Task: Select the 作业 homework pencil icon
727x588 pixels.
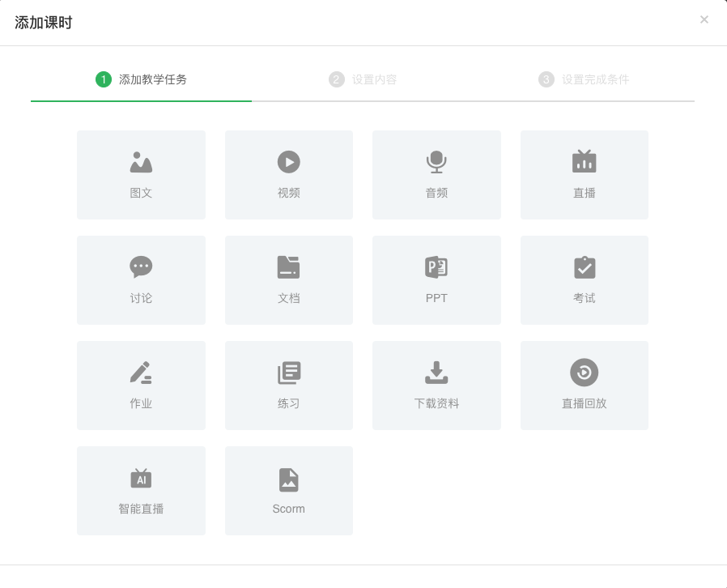Action: tap(141, 373)
